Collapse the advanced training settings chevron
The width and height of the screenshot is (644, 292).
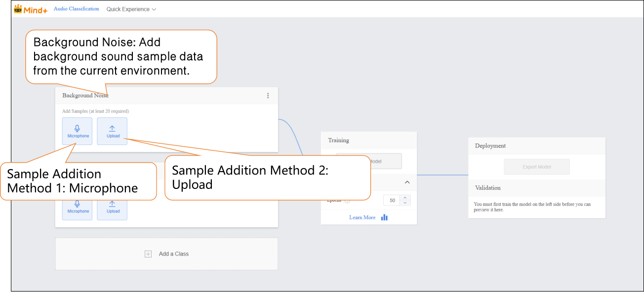pyautogui.click(x=407, y=182)
